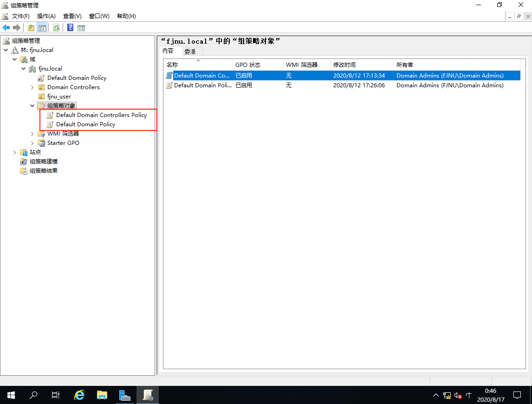Sort list by GPO 状态 column header
The height and width of the screenshot is (404, 532).
tap(258, 65)
